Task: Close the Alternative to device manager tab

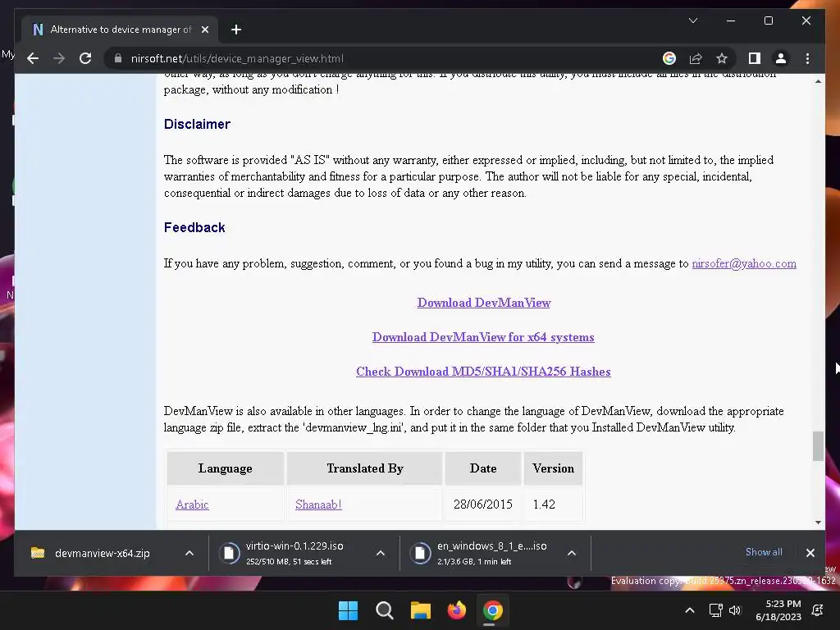Action: pos(204,30)
